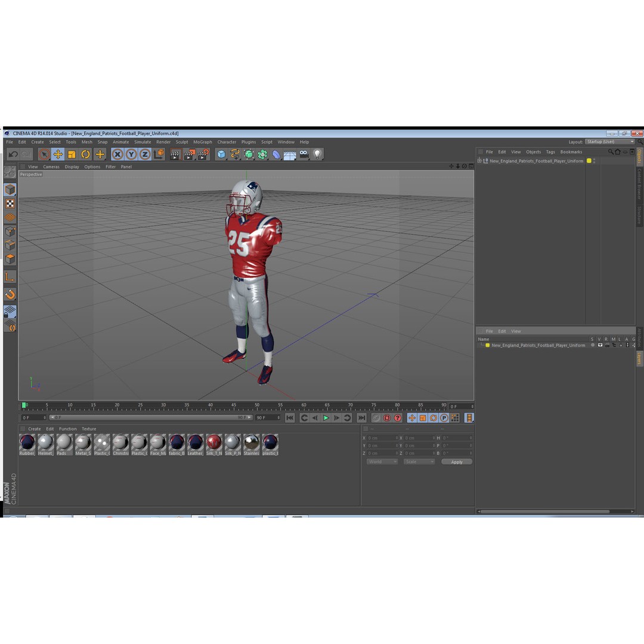The width and height of the screenshot is (644, 644).
Task: Add a light object
Action: coord(317,154)
